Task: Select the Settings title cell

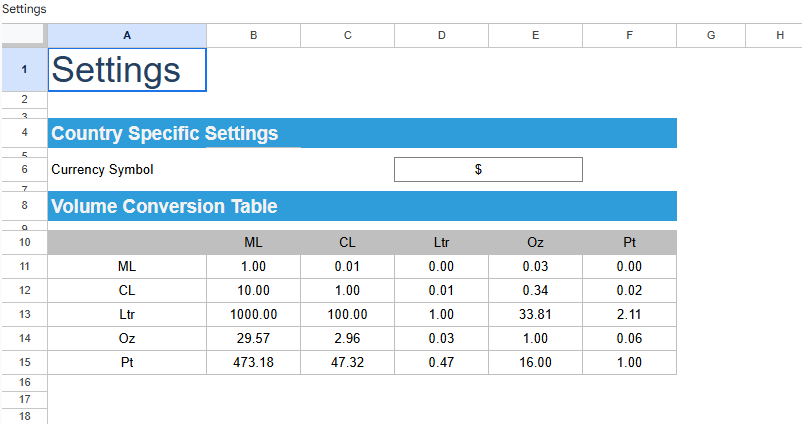Action: click(x=127, y=70)
